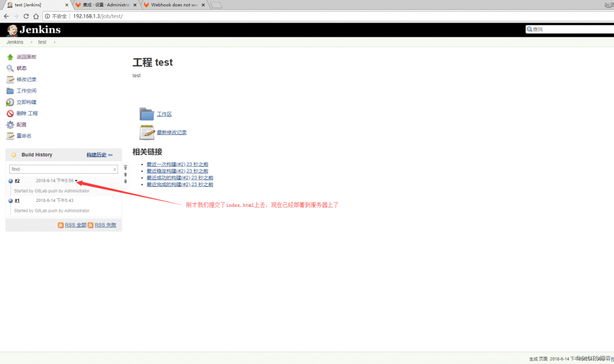This screenshot has width=614, height=364.
Task: Click the page-up arrow next to the build history
Action: click(125, 174)
